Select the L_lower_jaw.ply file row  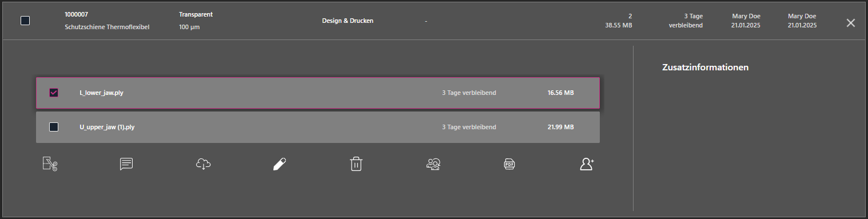[318, 93]
